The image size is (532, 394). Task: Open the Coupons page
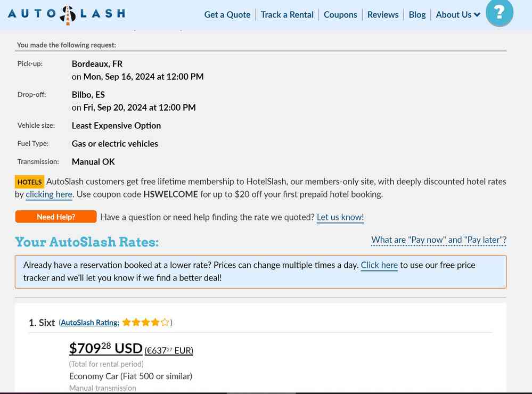(x=340, y=14)
